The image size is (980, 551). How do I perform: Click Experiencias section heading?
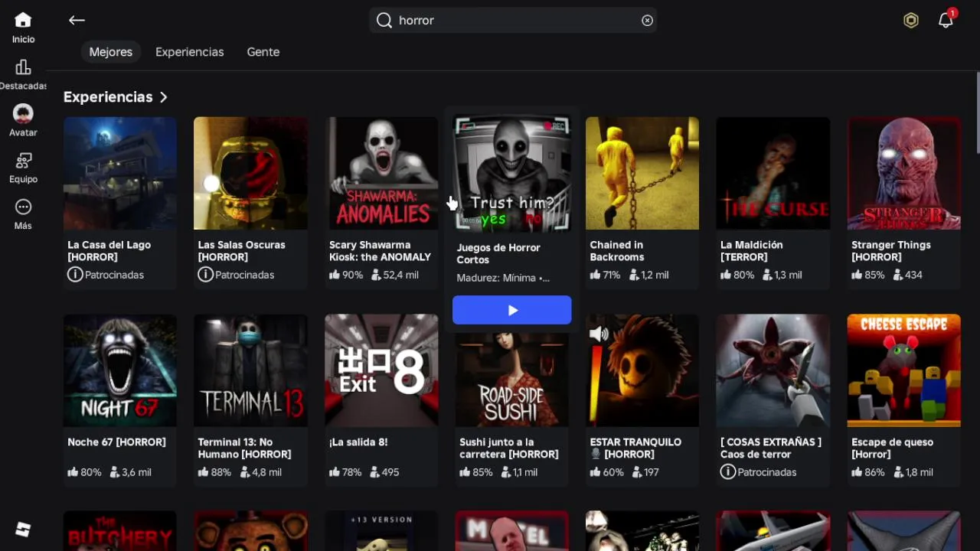pos(108,97)
